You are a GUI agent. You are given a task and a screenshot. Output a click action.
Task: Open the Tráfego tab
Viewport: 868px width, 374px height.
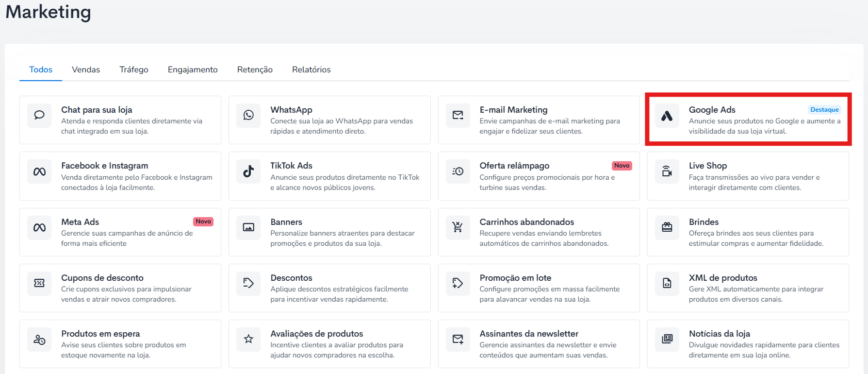(134, 69)
